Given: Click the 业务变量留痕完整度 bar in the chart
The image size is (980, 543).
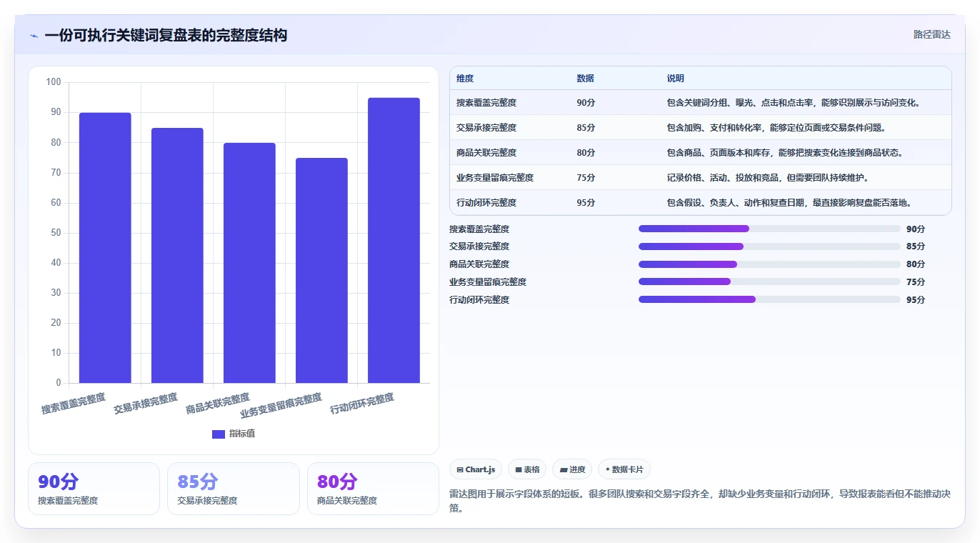Looking at the screenshot, I should coord(321,270).
